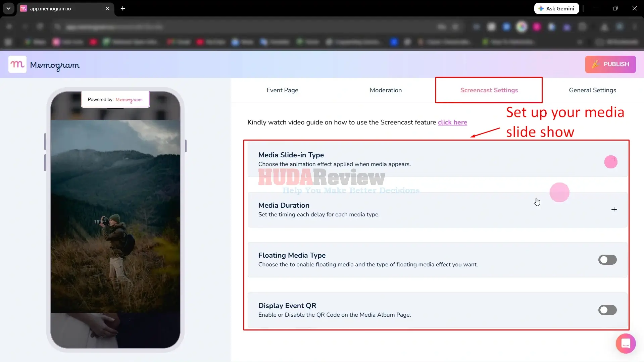The image size is (644, 362).
Task: Open a new browser tab with plus icon
Action: click(x=123, y=8)
